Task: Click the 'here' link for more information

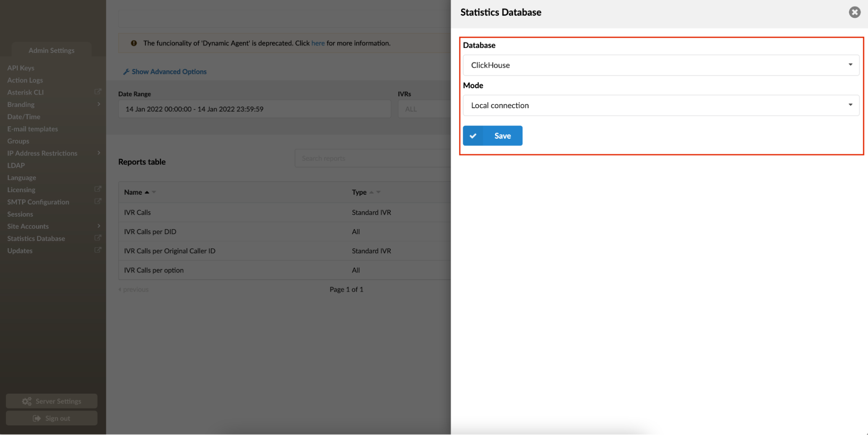Action: (x=318, y=43)
